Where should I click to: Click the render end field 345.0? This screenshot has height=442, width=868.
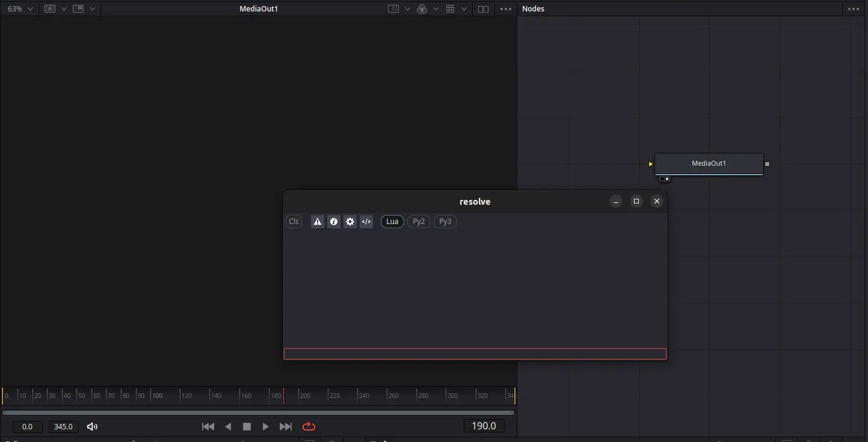click(63, 427)
